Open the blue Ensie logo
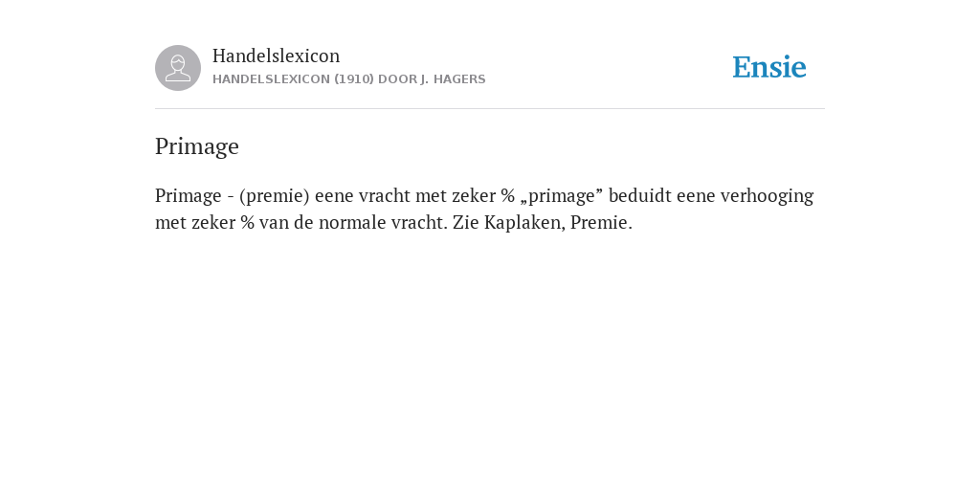 (x=769, y=67)
